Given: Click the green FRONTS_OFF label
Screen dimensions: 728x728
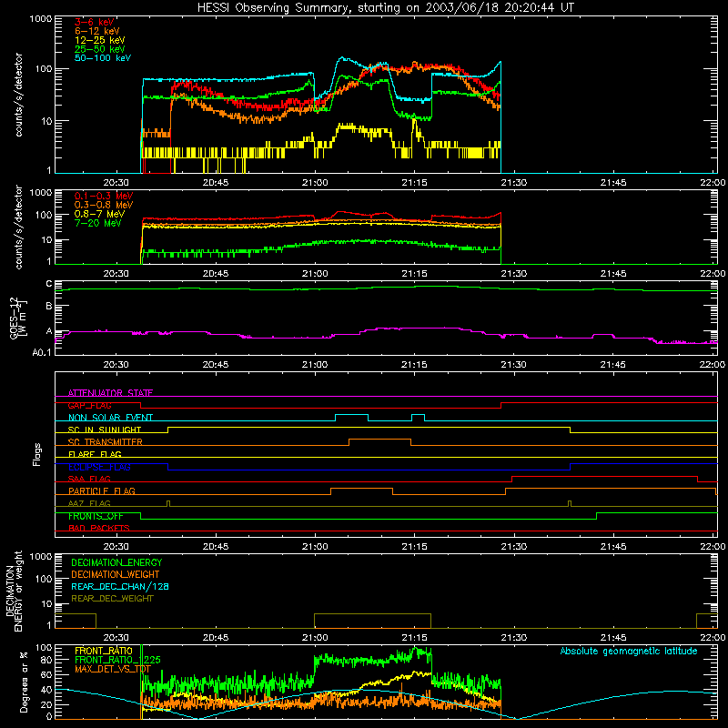Looking at the screenshot, I should pos(96,516).
